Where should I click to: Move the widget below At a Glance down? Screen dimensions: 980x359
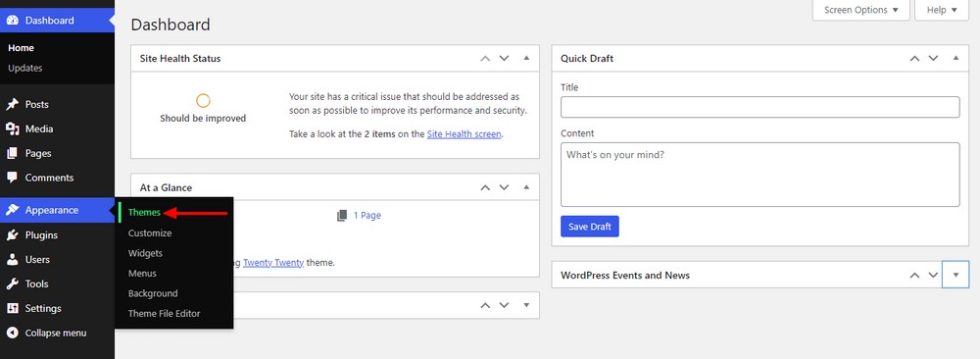point(504,305)
